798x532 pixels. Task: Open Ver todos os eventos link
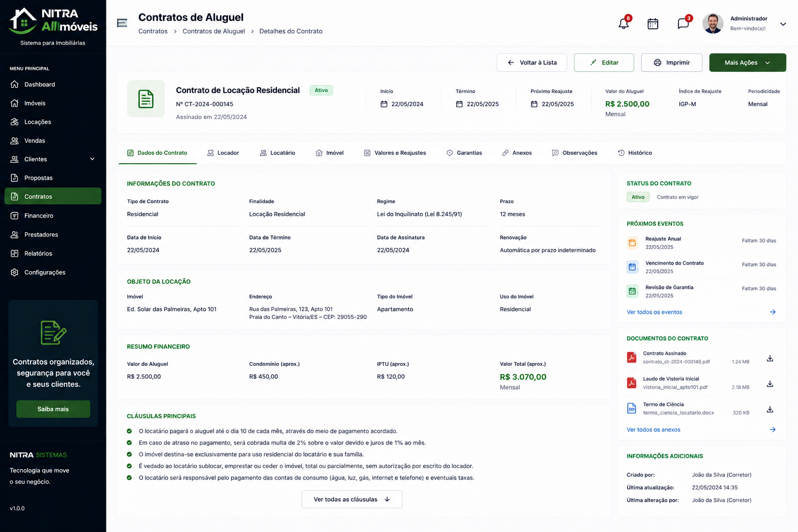(x=654, y=312)
